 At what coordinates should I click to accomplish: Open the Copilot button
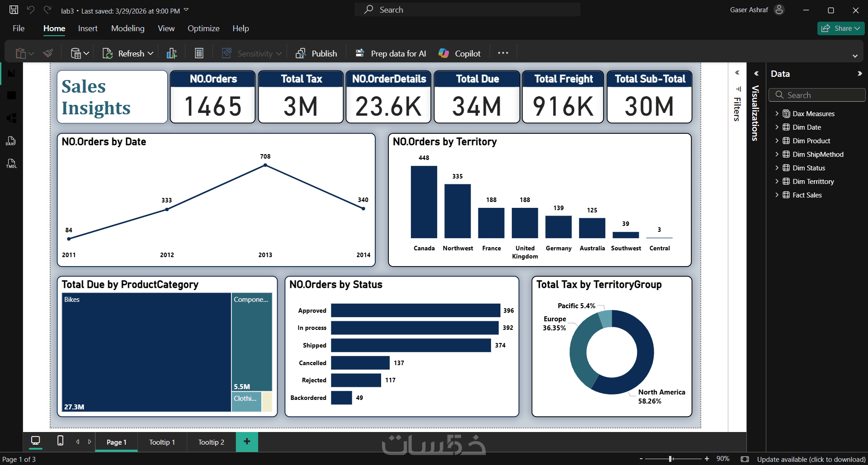coord(459,53)
